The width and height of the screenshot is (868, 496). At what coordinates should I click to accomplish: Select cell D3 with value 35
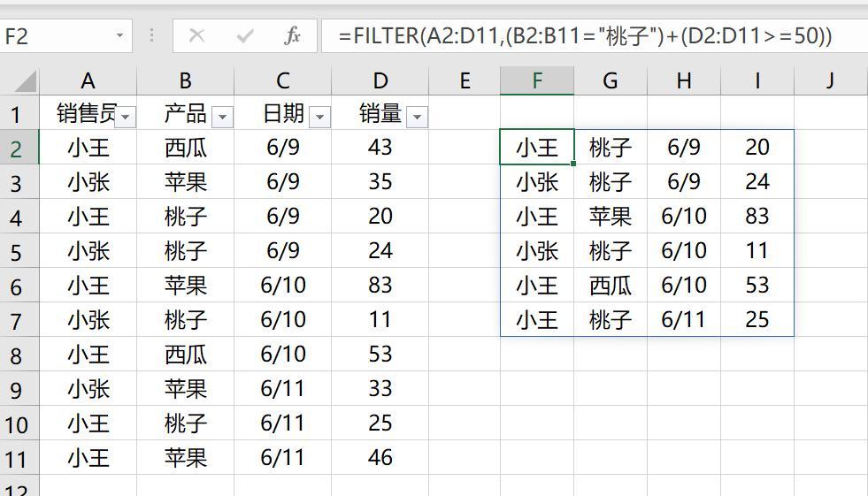(x=380, y=182)
